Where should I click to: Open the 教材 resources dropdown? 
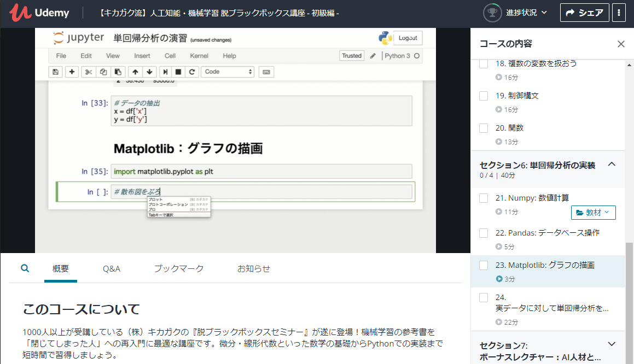pos(593,213)
